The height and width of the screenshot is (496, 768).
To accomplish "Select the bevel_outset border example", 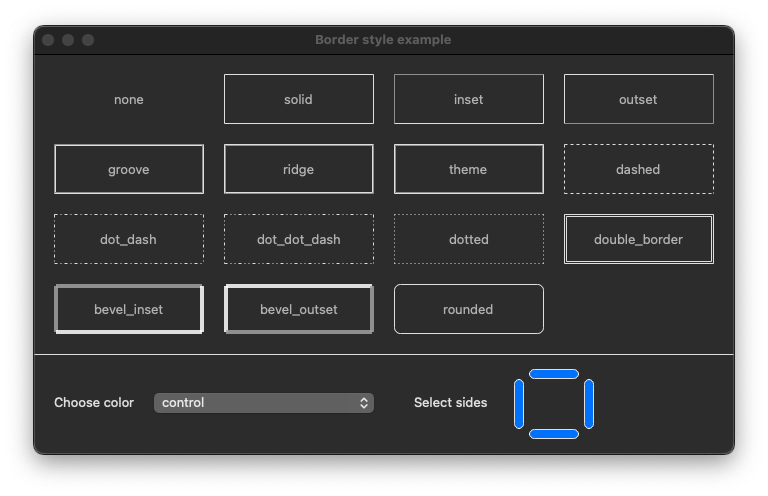I will (x=299, y=309).
